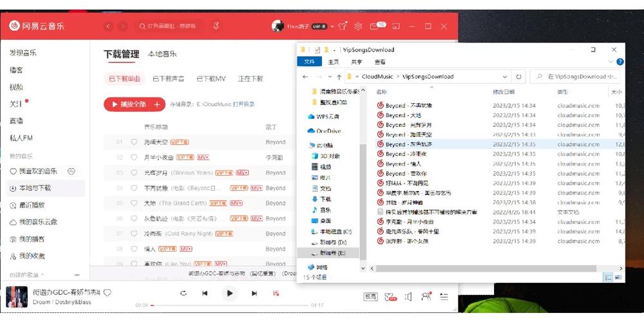Like the song 不再犹豫 with heart

(134, 188)
